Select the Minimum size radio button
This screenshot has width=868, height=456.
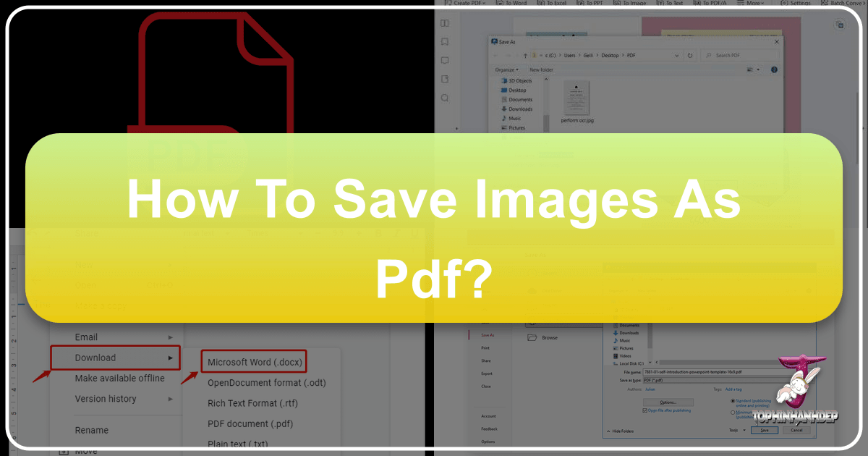[733, 413]
